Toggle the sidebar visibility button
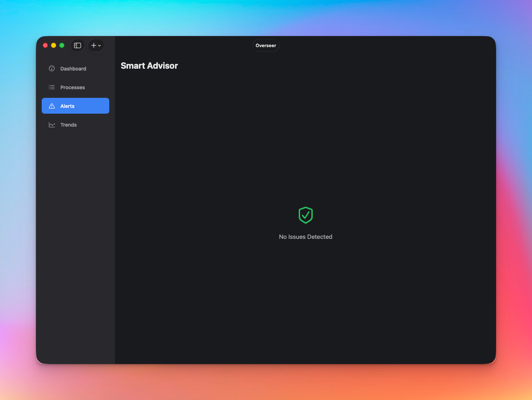532x400 pixels. coord(77,45)
